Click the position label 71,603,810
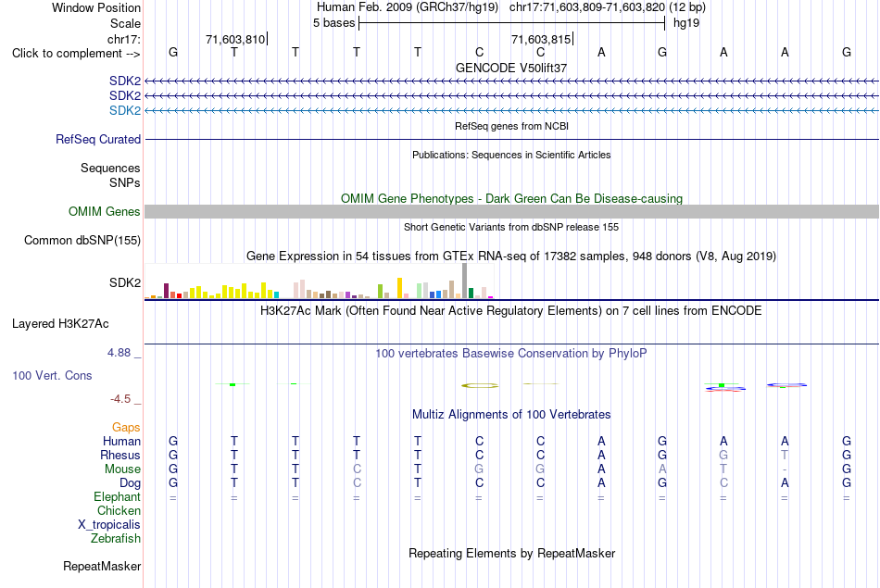The height and width of the screenshot is (588, 880). coord(235,39)
